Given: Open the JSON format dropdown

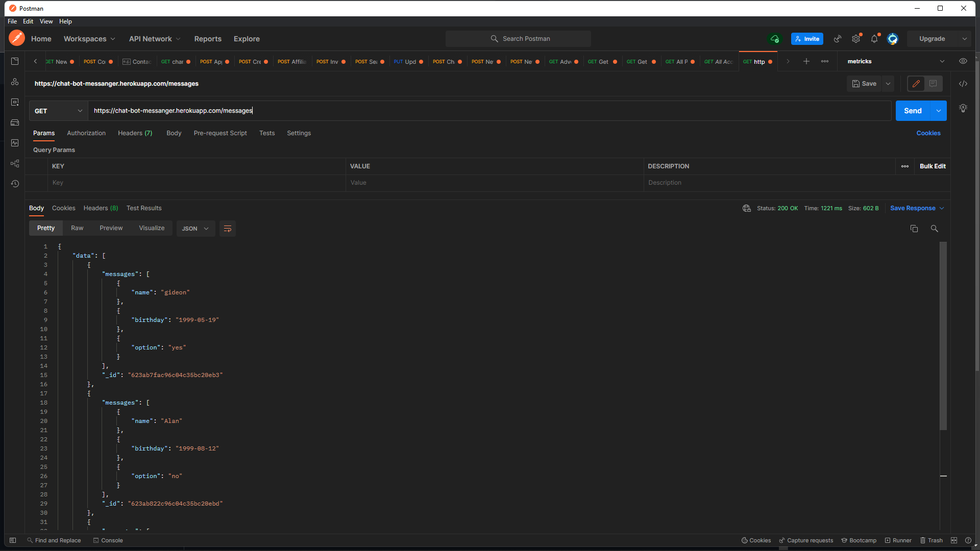Looking at the screenshot, I should [195, 229].
